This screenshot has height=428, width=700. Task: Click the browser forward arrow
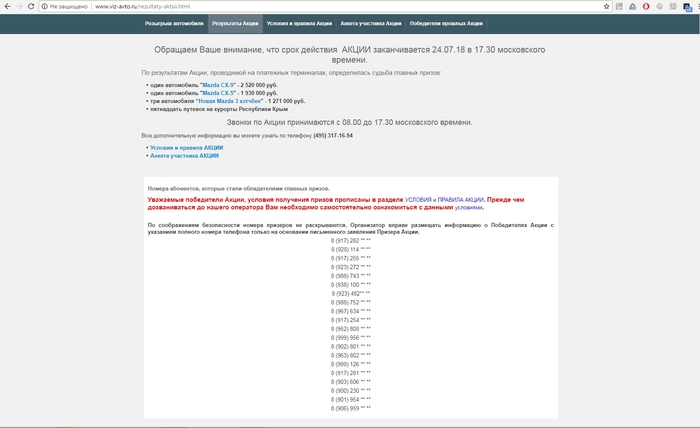click(19, 6)
